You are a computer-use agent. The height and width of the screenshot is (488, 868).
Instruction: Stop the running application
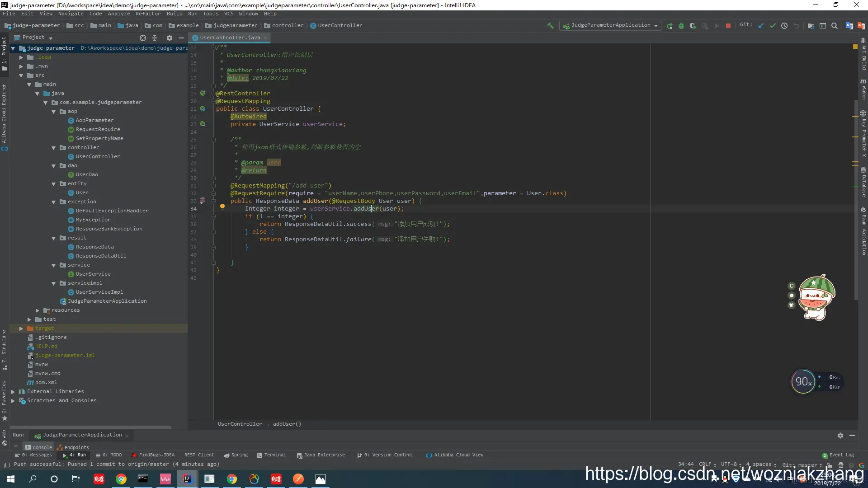728,26
